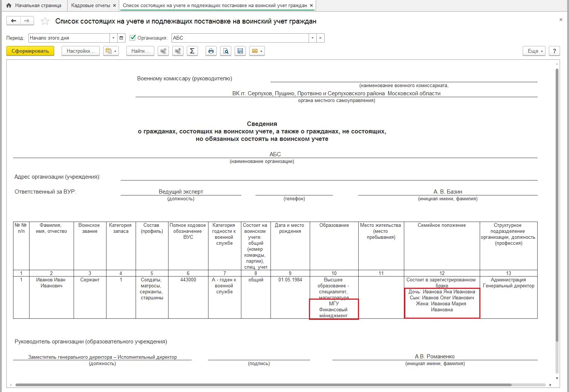This screenshot has height=392, width=569.
Task: Click the sum (sigma) icon
Action: coord(192,51)
